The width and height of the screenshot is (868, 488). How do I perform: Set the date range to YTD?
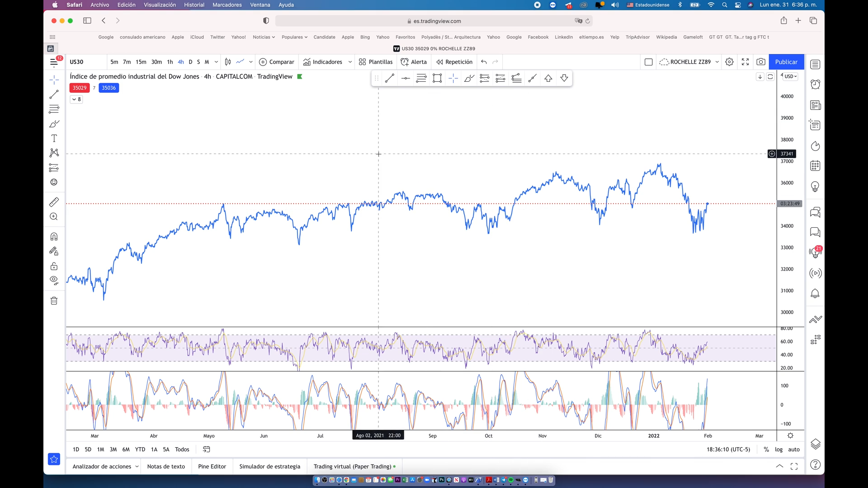coord(140,450)
